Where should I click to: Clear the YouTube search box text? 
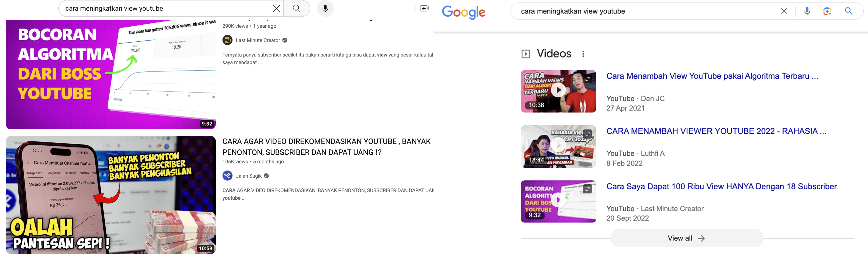coord(276,8)
